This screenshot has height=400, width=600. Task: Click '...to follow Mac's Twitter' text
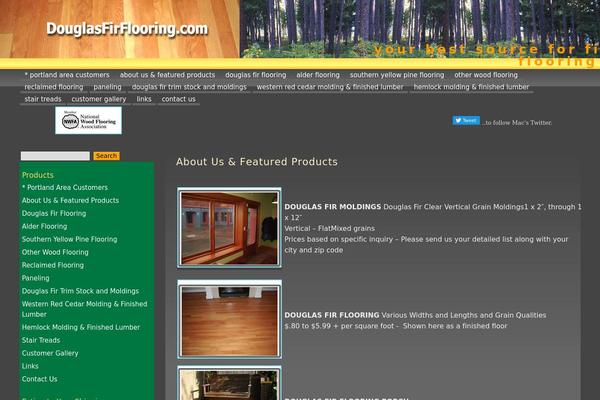point(517,123)
